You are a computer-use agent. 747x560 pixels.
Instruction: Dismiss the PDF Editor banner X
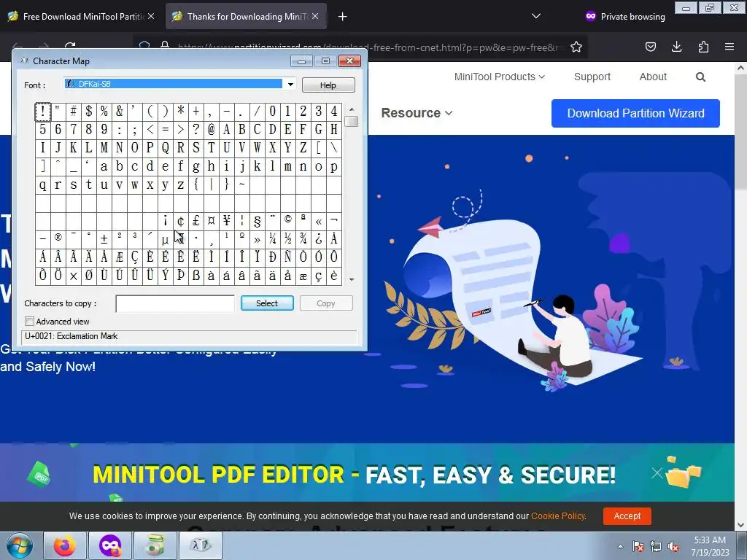657,472
